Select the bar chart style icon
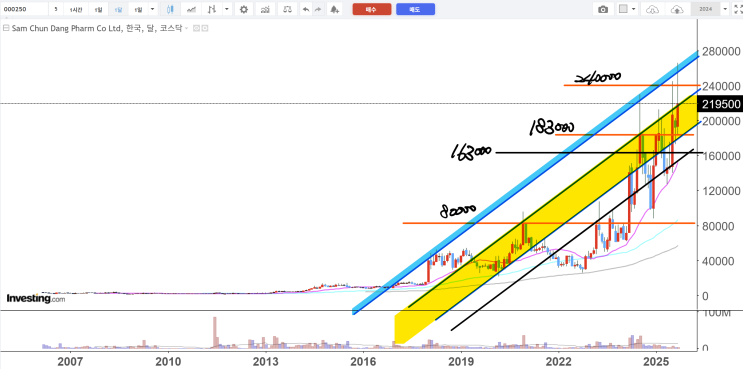 [x=213, y=9]
